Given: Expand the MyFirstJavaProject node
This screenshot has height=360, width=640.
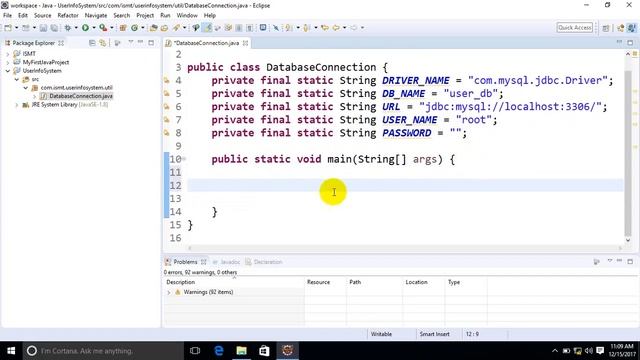Looking at the screenshot, I should tap(7, 62).
